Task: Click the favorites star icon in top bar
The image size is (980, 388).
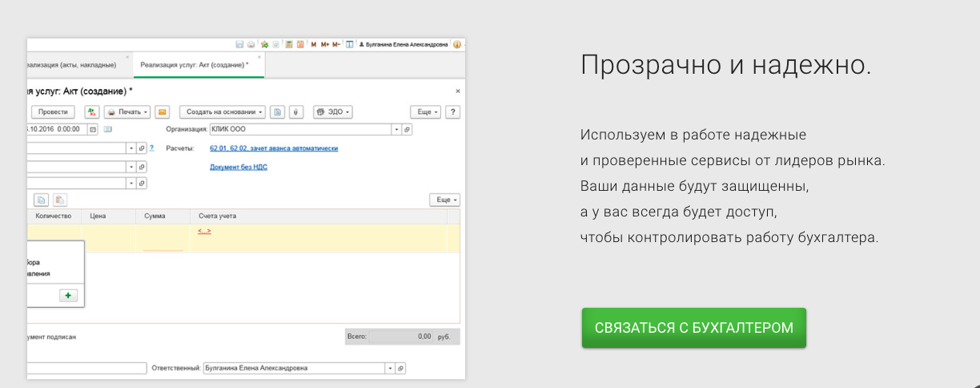Action: point(263,45)
